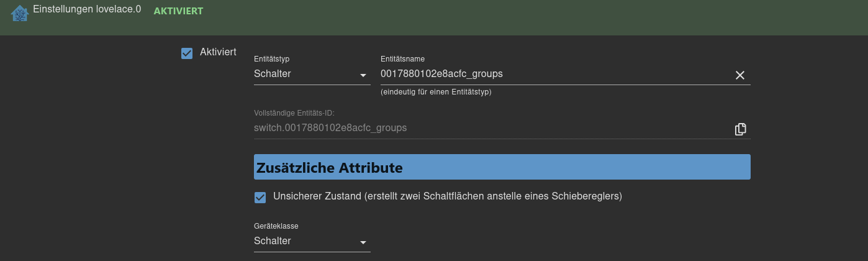Uncheck the Unsicherer Zustand checkbox

point(260,198)
